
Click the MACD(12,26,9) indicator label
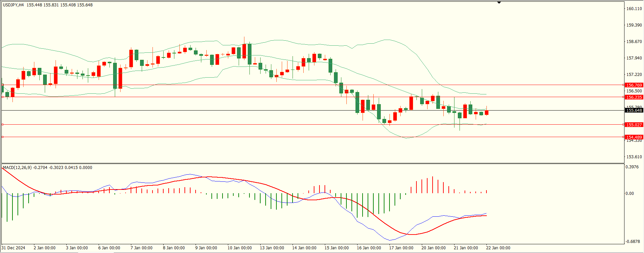17,168
